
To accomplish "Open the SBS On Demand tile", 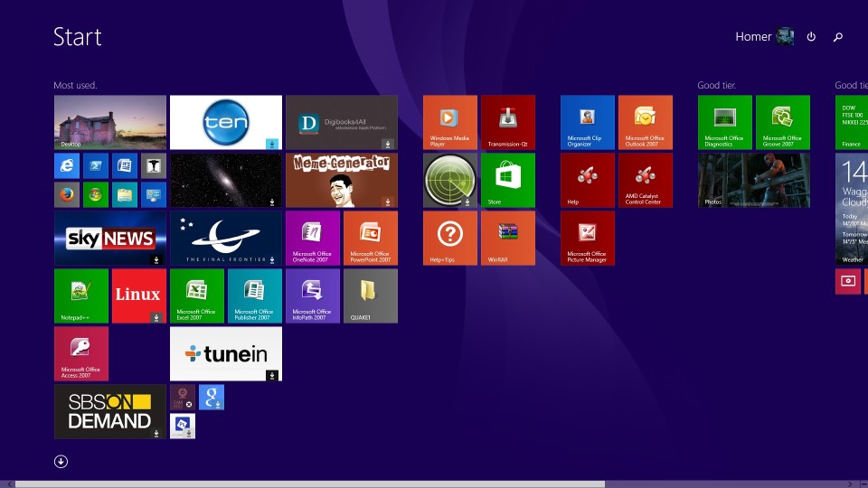I will (110, 412).
